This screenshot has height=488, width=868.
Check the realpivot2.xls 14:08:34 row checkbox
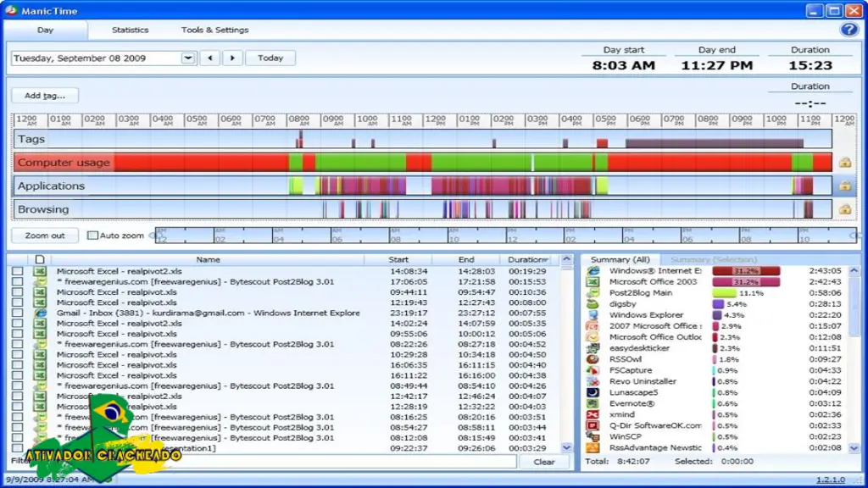(18, 271)
